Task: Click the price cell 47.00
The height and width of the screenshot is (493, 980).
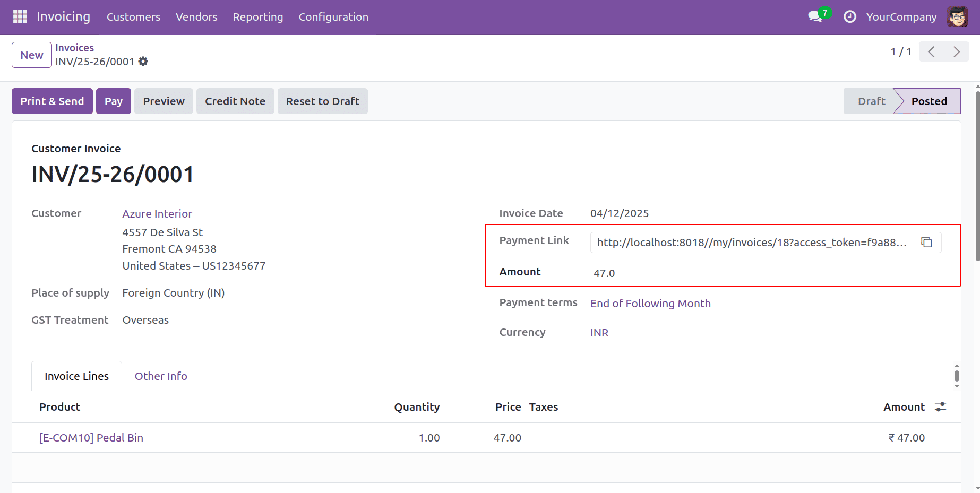Action: tap(508, 438)
